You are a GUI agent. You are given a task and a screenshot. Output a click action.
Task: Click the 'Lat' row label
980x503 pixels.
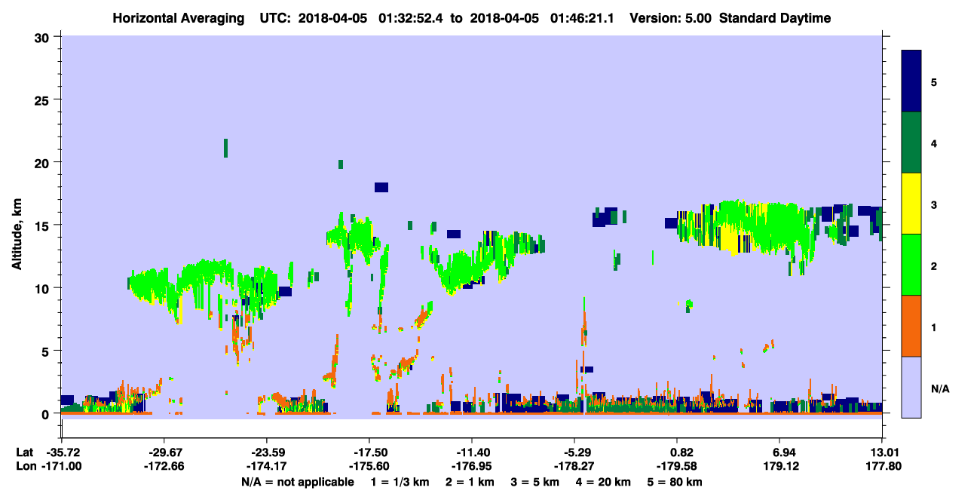[24, 452]
